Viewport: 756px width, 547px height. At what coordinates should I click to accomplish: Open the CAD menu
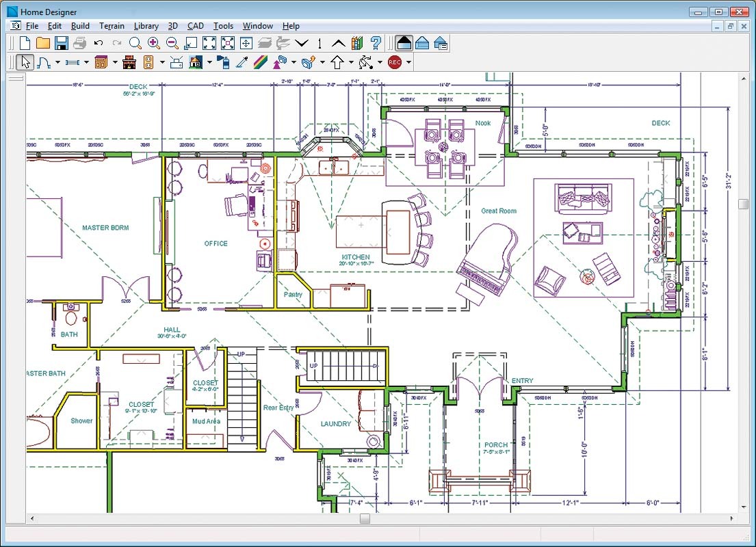tap(196, 25)
